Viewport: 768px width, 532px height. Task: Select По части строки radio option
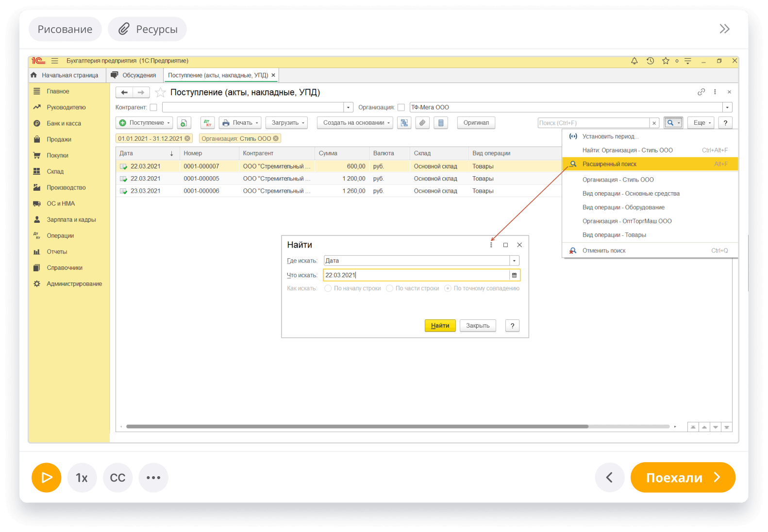[x=389, y=288]
